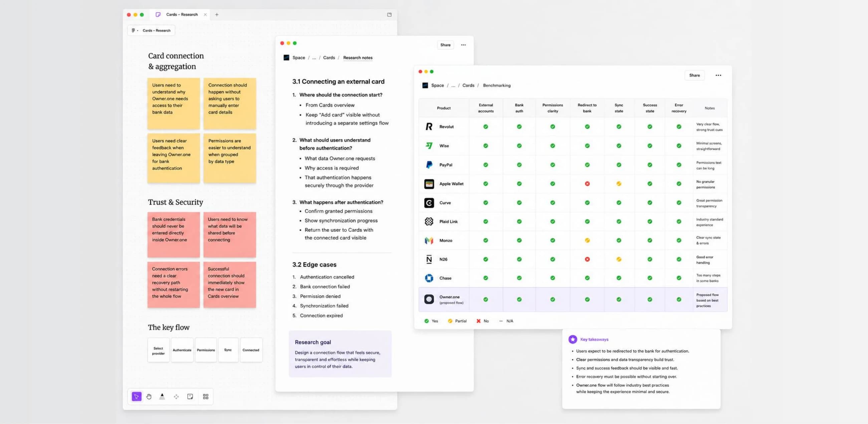Click N26's red No mark under Redirect to bank
Viewport: 868px width, 424px height.
point(587,259)
